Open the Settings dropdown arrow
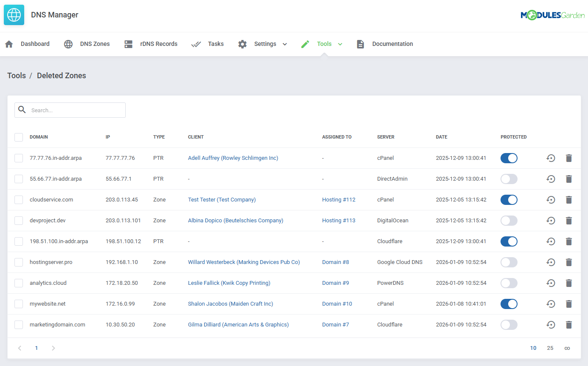Viewport: 588px width, 366px height. [x=284, y=44]
